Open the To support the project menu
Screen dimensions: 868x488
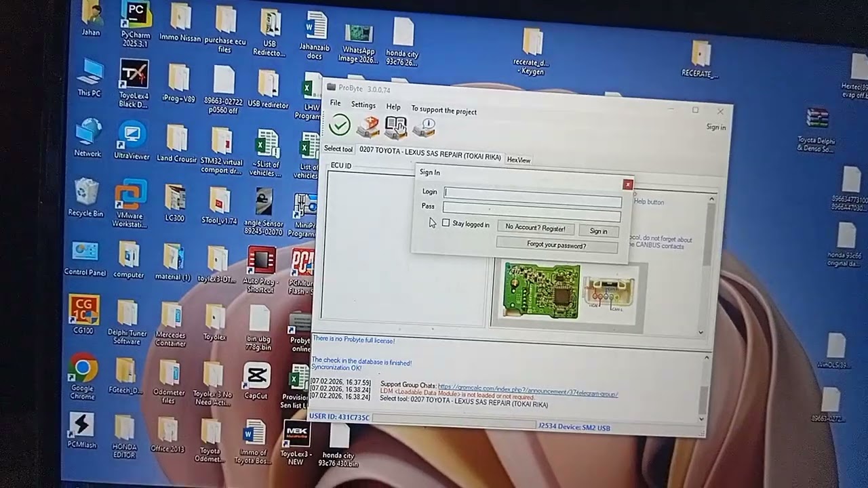(444, 110)
